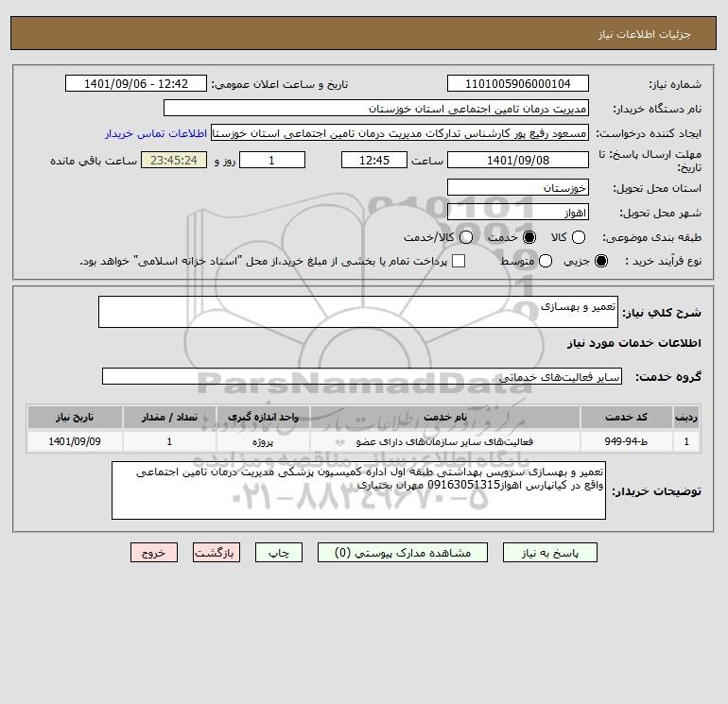Click the buyer organization name field
This screenshot has height=704, width=728.
pyautogui.click(x=376, y=108)
